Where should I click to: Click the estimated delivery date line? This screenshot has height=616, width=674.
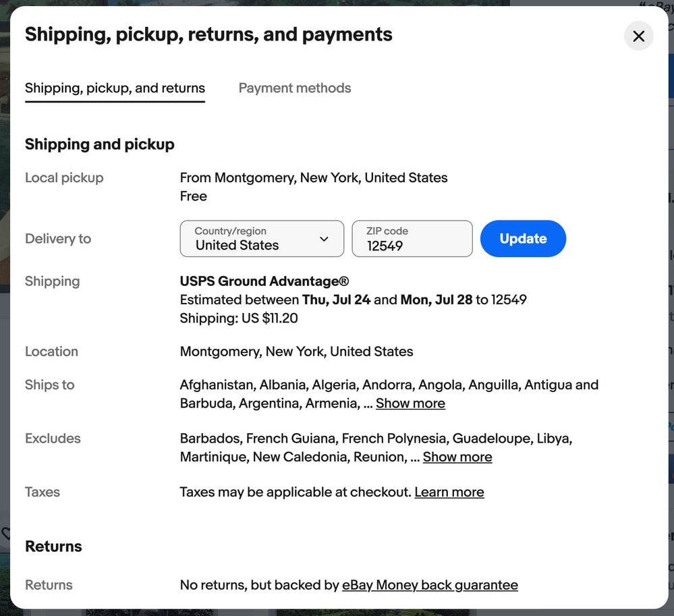[x=353, y=300]
